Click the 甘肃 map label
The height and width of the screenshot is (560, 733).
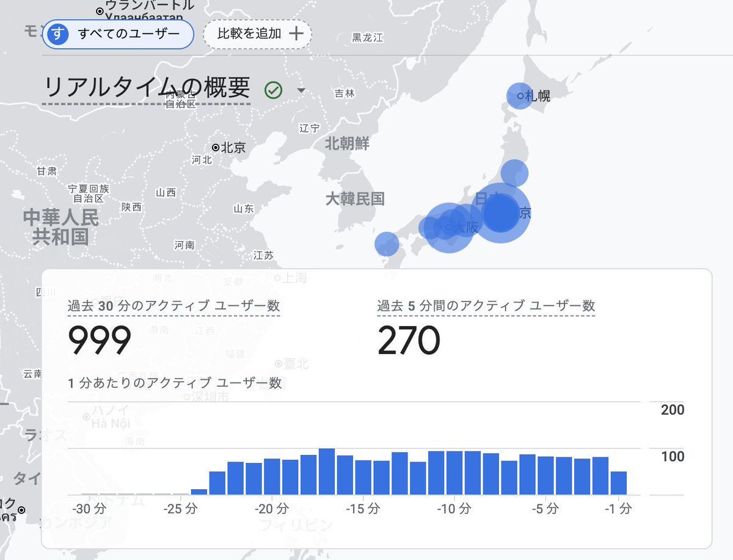(46, 171)
